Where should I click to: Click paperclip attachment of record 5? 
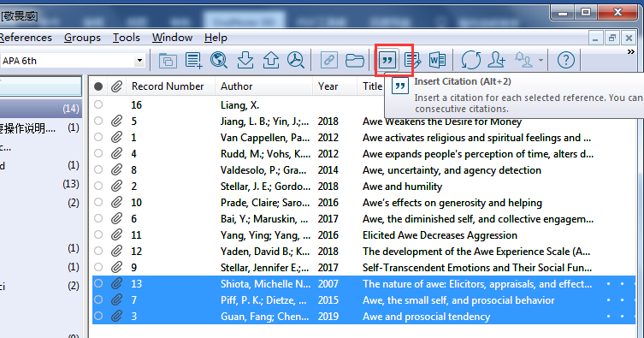[x=116, y=121]
